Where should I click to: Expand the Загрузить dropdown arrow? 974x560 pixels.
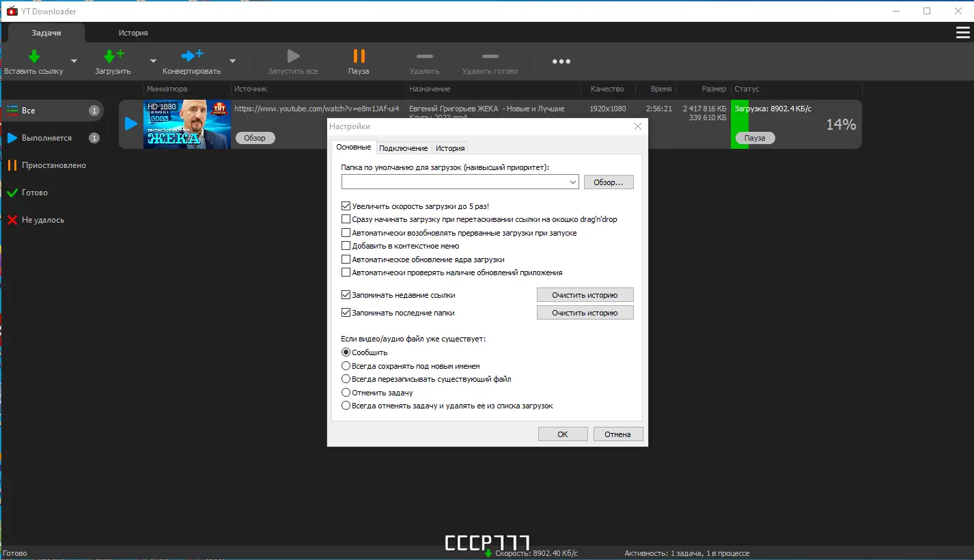pos(154,61)
